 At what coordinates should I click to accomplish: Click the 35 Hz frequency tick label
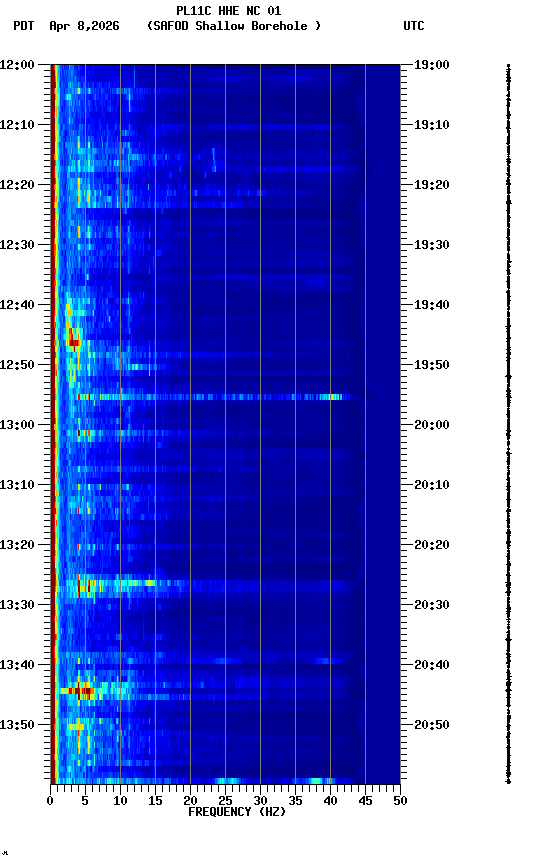[x=295, y=802]
